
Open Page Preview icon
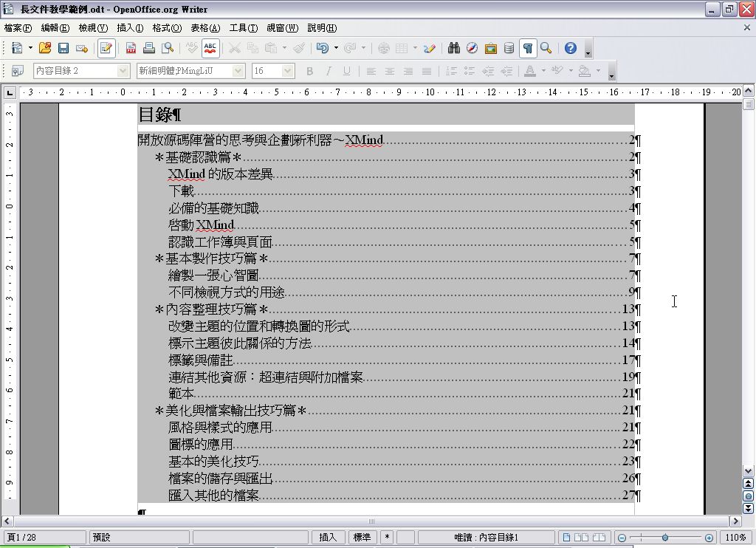(168, 48)
